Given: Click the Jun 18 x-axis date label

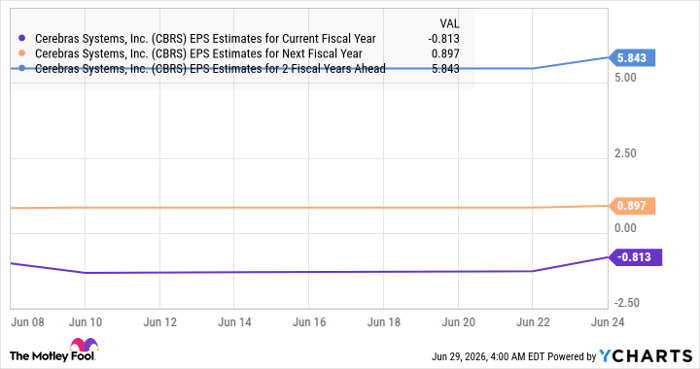Looking at the screenshot, I should 383,322.
